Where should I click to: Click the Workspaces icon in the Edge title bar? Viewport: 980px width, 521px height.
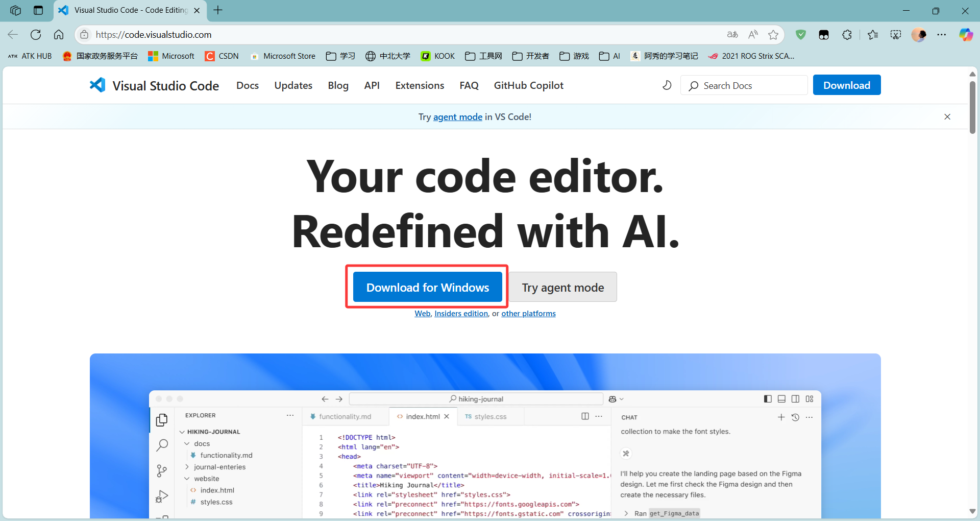15,10
